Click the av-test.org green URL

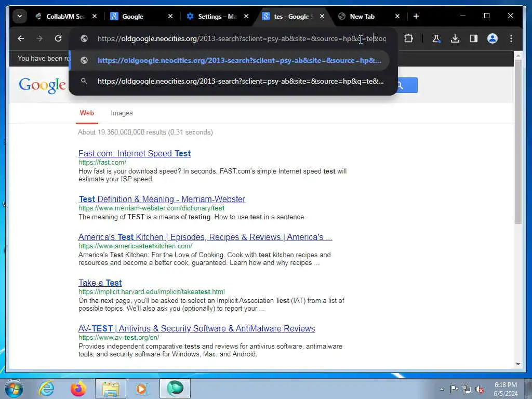[x=119, y=338]
